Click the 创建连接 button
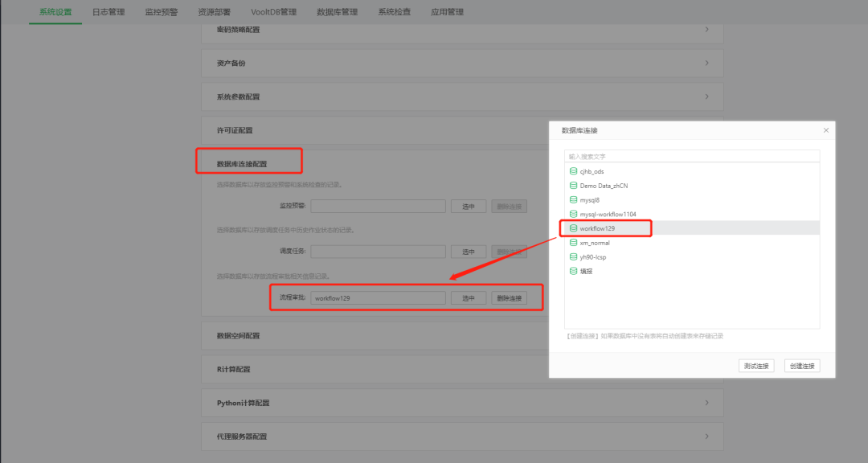 coord(802,366)
